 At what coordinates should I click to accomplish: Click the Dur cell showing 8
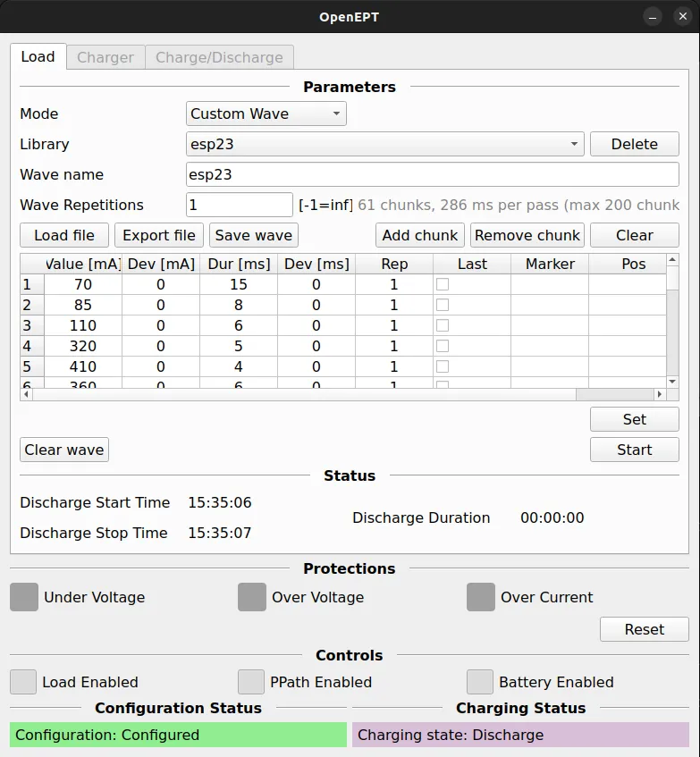239,305
